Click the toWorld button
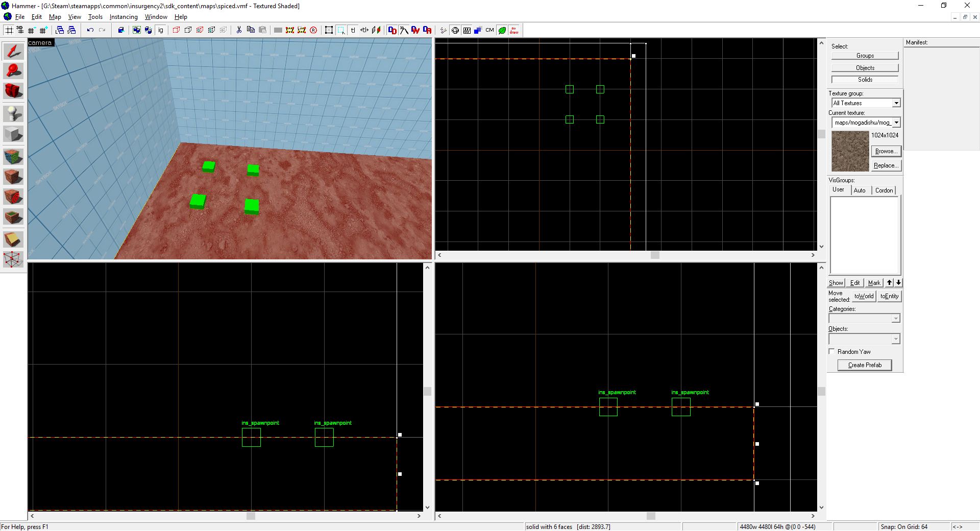 (x=864, y=296)
